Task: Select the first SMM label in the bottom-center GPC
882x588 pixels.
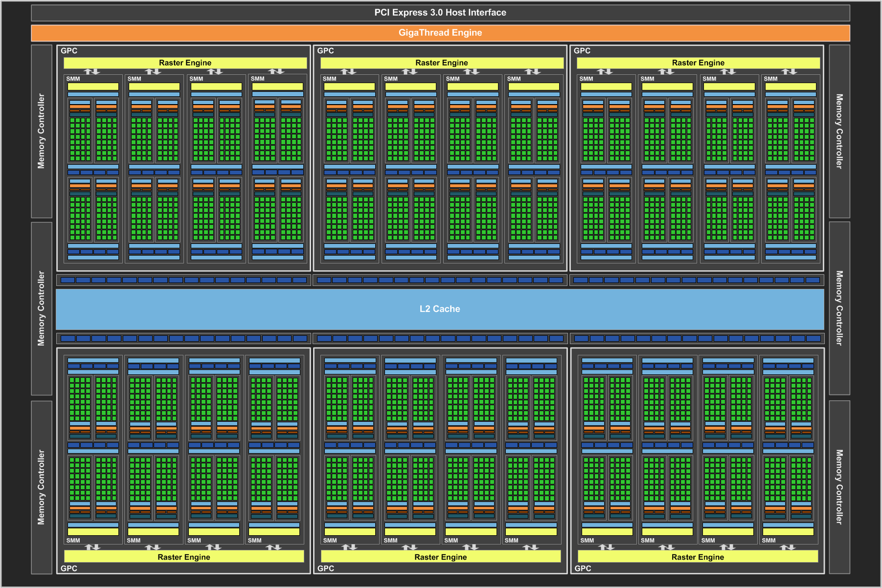Action: point(330,540)
